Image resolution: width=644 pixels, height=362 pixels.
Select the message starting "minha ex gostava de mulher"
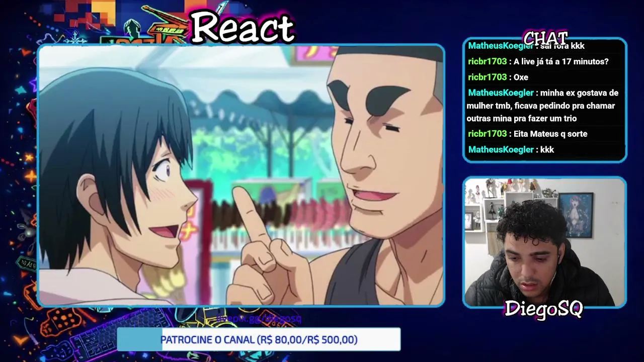click(x=542, y=106)
